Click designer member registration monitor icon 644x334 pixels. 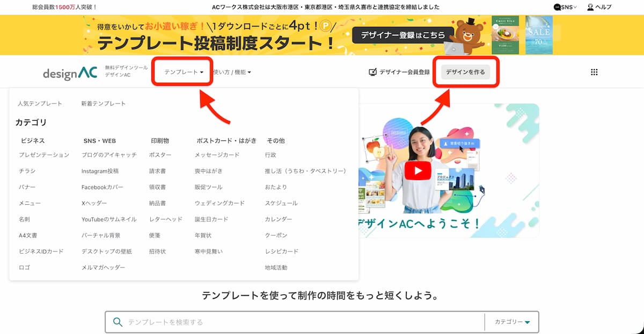[373, 72]
